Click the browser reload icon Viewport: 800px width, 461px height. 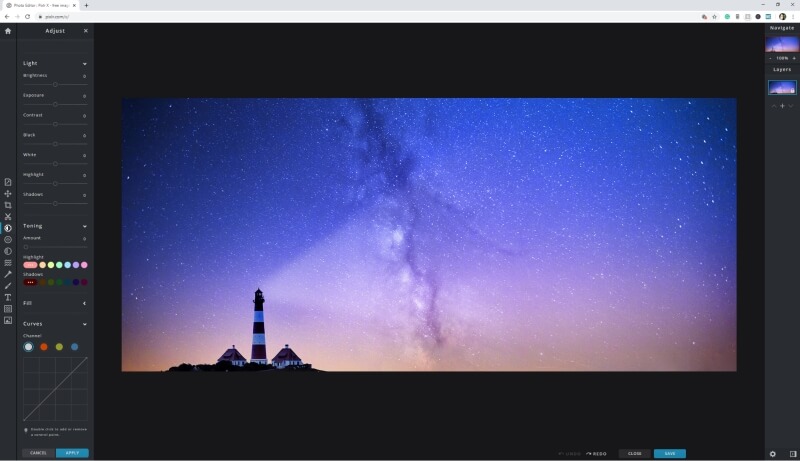tap(28, 16)
